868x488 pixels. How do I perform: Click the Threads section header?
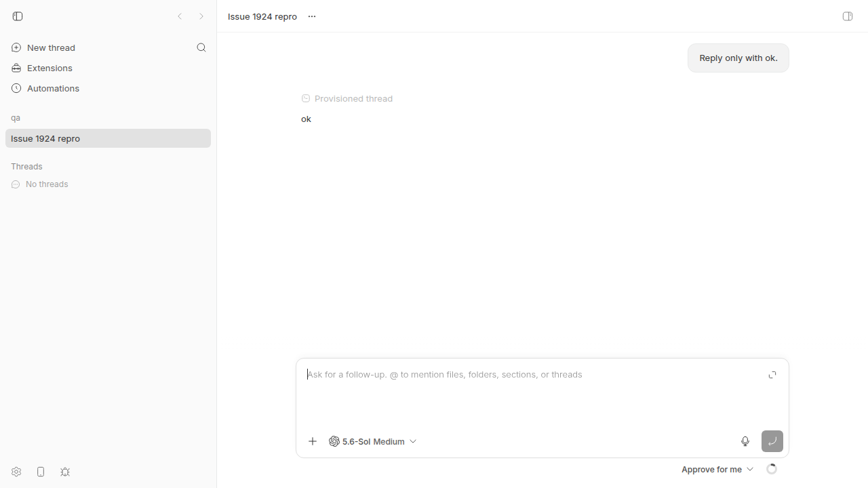[26, 166]
